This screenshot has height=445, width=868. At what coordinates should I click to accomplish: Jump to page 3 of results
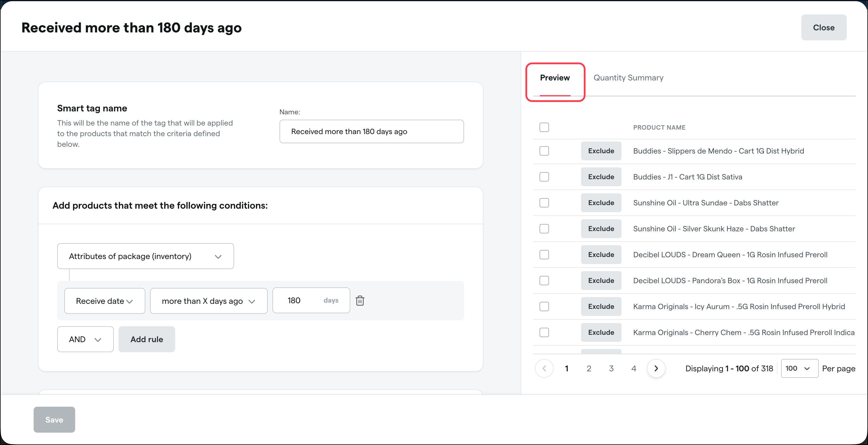click(611, 369)
